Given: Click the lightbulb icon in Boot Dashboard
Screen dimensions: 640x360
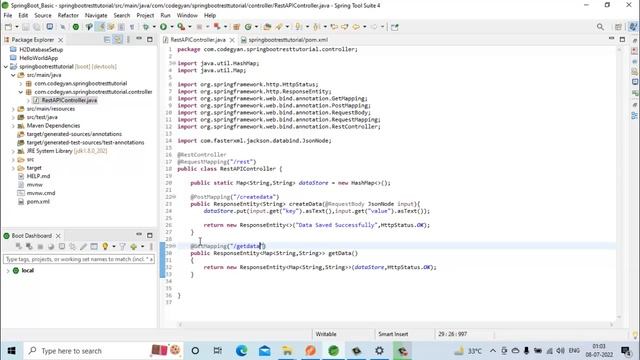Looking at the screenshot, I should [105, 247].
